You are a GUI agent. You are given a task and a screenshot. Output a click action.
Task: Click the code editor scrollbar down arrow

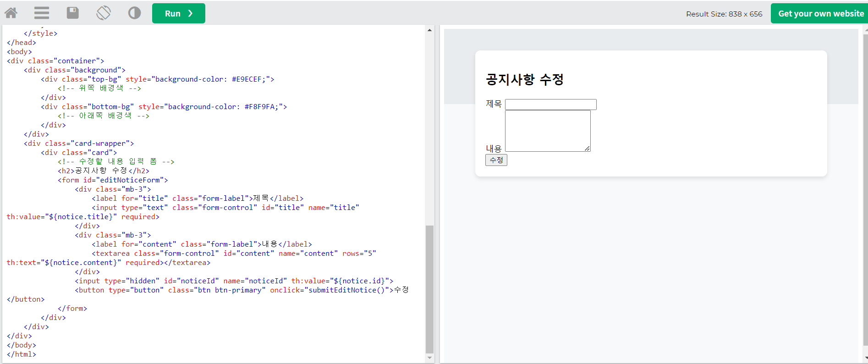pos(429,358)
